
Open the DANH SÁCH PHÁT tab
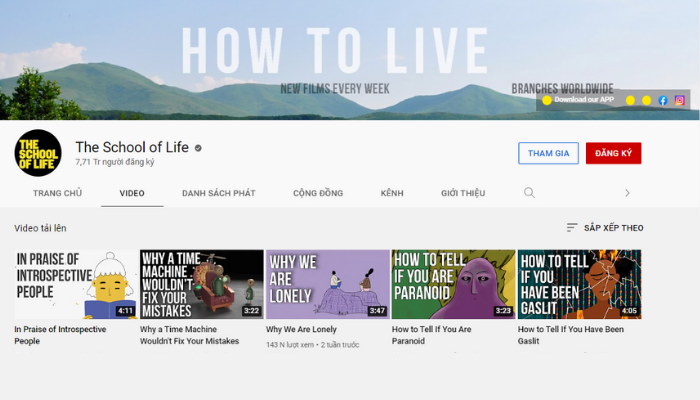(219, 193)
